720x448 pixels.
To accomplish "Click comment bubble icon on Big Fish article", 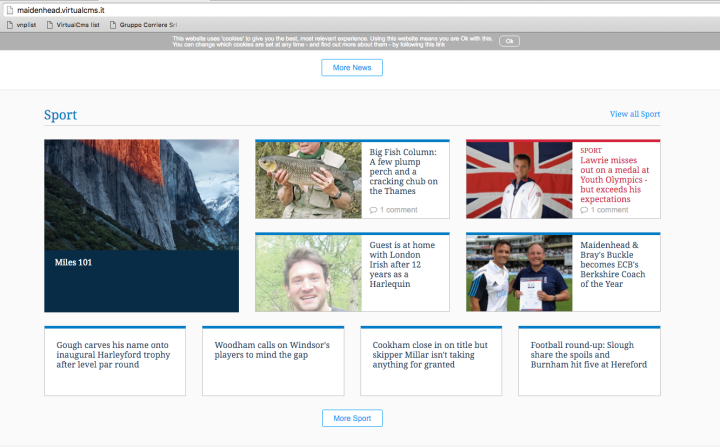I will [x=374, y=210].
